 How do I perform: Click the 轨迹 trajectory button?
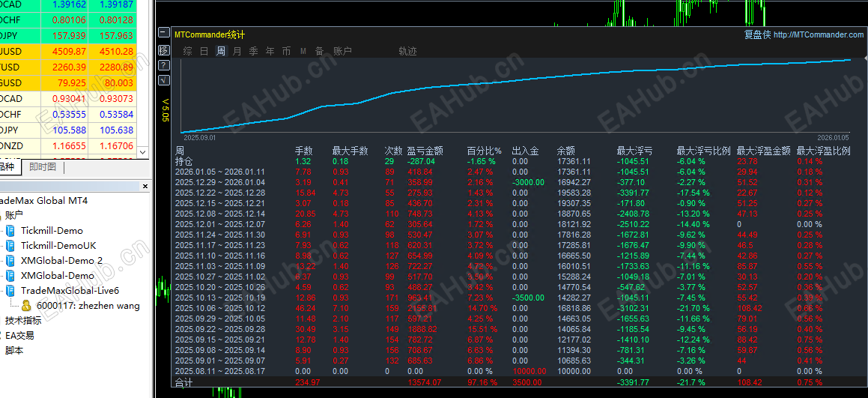[407, 51]
